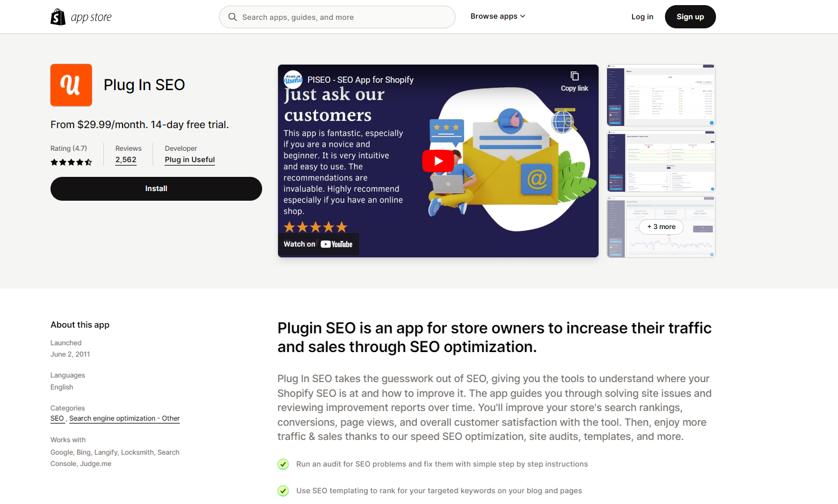The width and height of the screenshot is (838, 504).
Task: Play the PISEO YouTube video
Action: click(x=438, y=161)
